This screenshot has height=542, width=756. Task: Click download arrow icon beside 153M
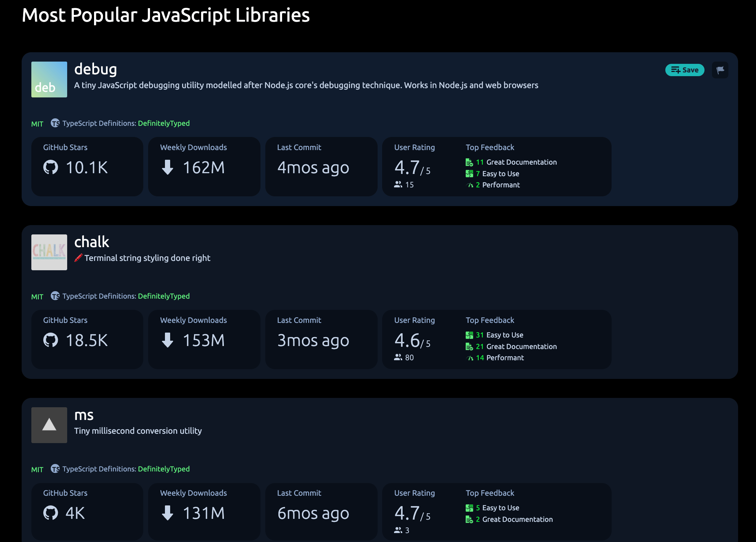tap(168, 340)
